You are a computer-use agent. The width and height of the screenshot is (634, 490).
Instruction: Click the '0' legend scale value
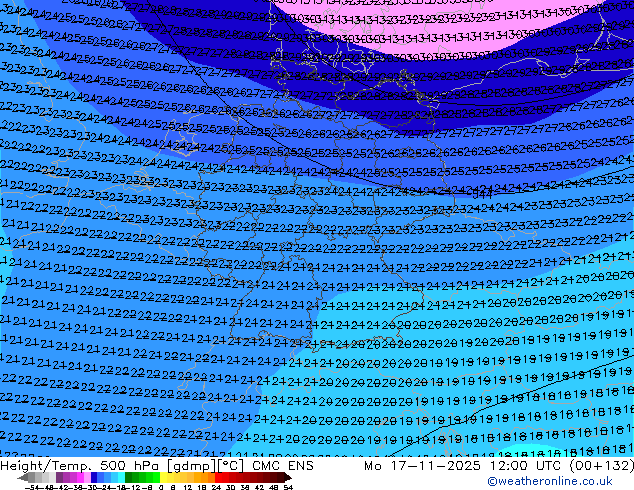pos(161,487)
